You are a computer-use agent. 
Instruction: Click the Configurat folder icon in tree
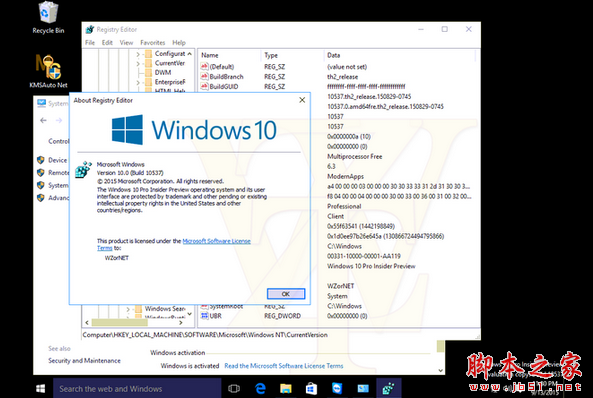point(148,54)
